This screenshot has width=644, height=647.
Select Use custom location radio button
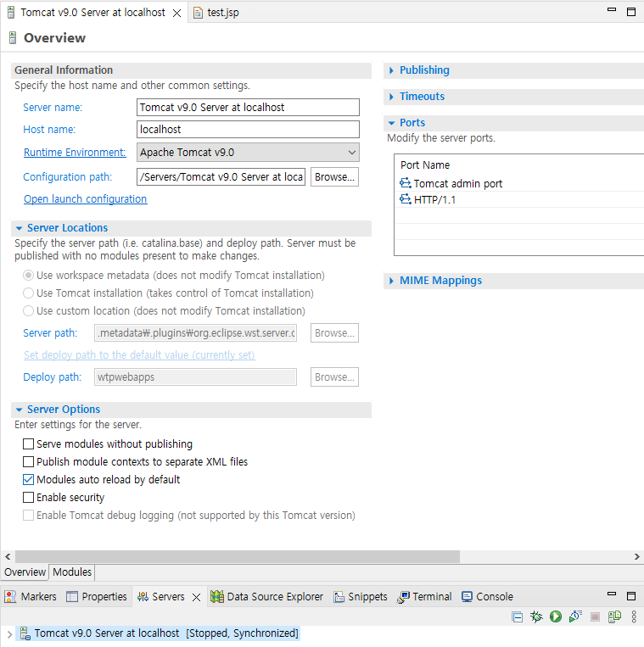[28, 310]
